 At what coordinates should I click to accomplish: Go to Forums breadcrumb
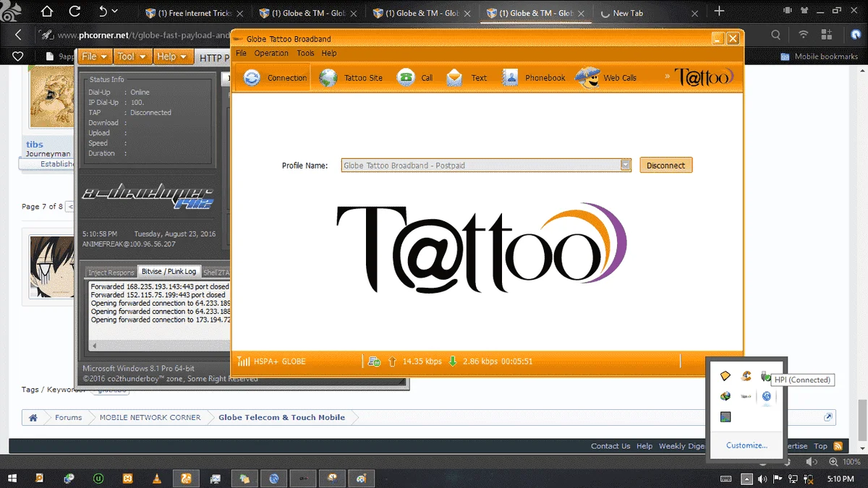tap(69, 417)
